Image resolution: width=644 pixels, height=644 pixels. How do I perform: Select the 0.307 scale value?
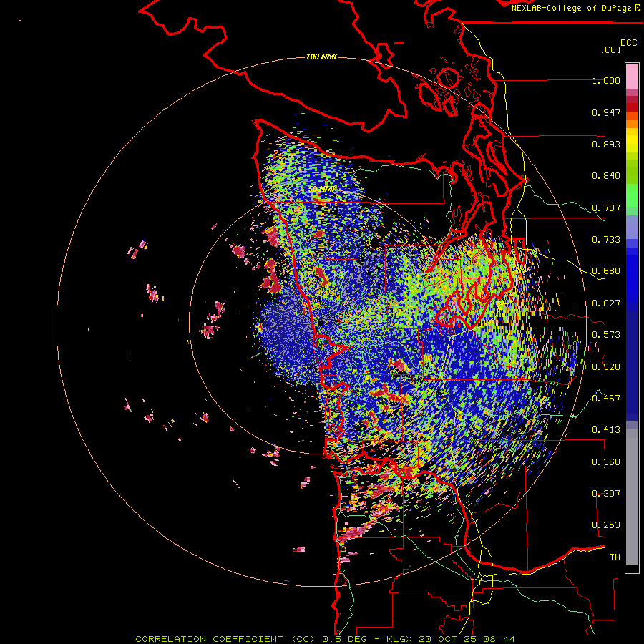coord(606,494)
